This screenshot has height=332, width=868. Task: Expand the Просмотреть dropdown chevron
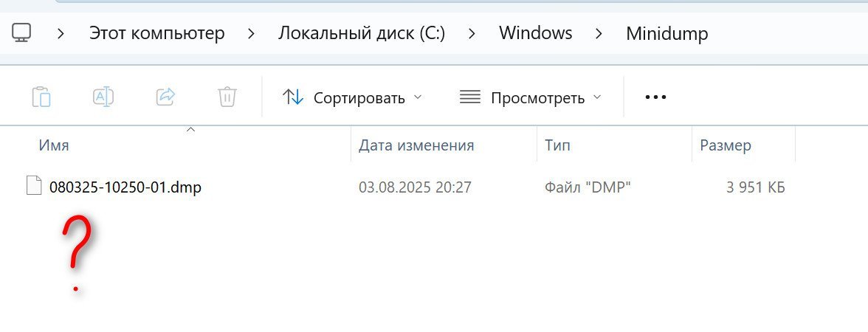click(x=597, y=97)
